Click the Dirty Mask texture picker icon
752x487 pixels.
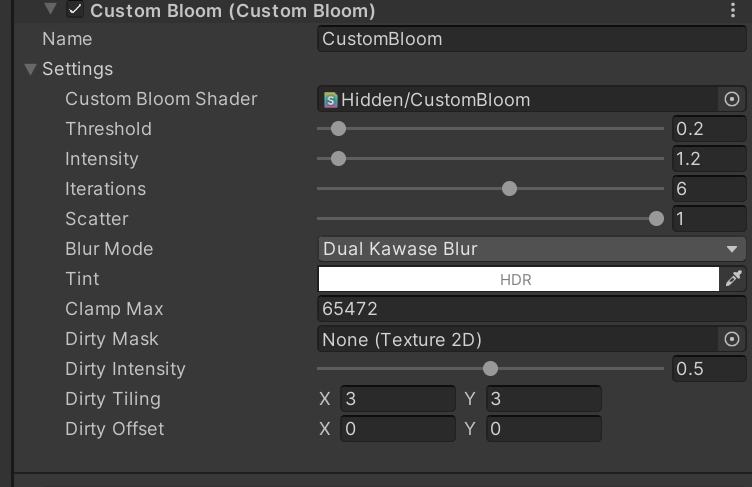732,339
